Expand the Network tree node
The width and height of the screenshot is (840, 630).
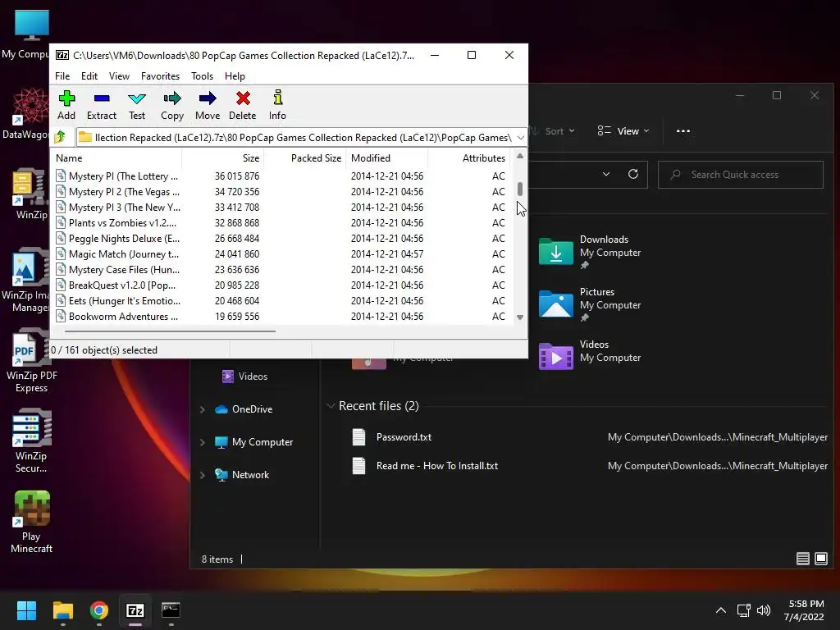(x=203, y=475)
